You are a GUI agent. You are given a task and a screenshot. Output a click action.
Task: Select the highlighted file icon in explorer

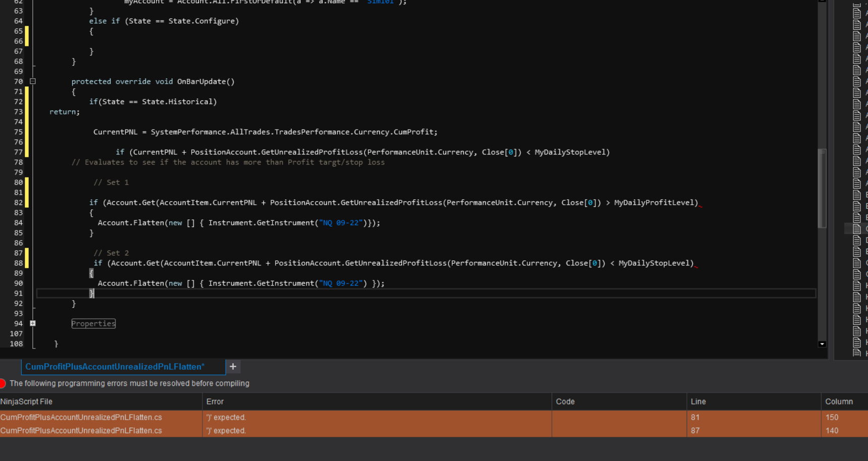[x=857, y=228]
